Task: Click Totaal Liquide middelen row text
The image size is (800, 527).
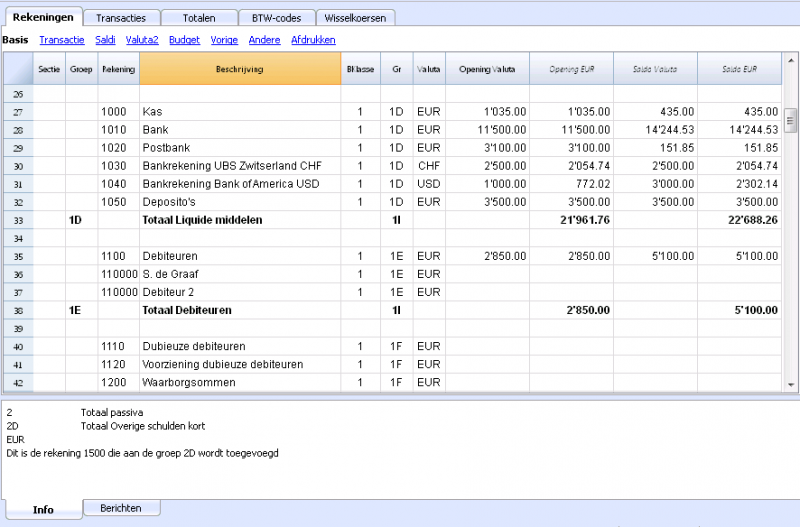Action: pyautogui.click(x=202, y=220)
